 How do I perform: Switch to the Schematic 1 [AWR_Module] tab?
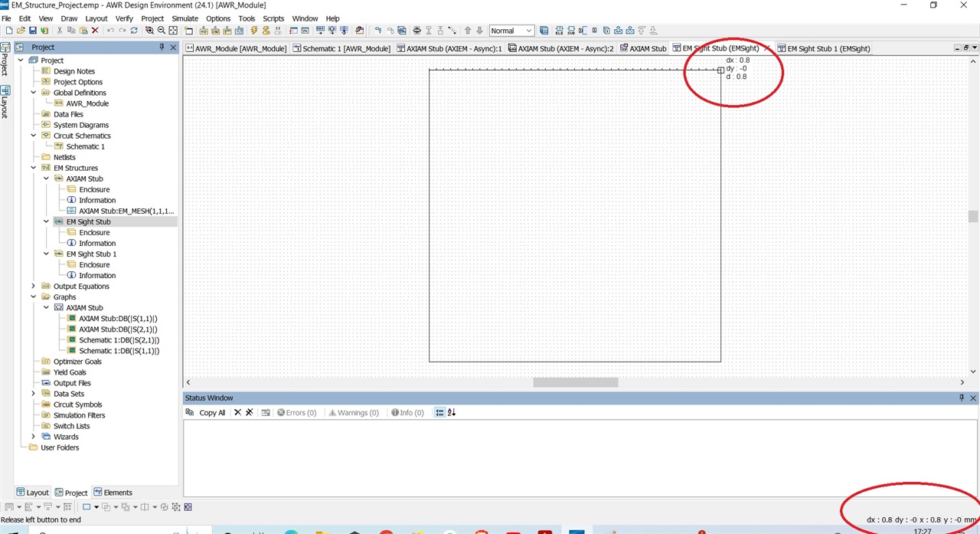point(341,48)
